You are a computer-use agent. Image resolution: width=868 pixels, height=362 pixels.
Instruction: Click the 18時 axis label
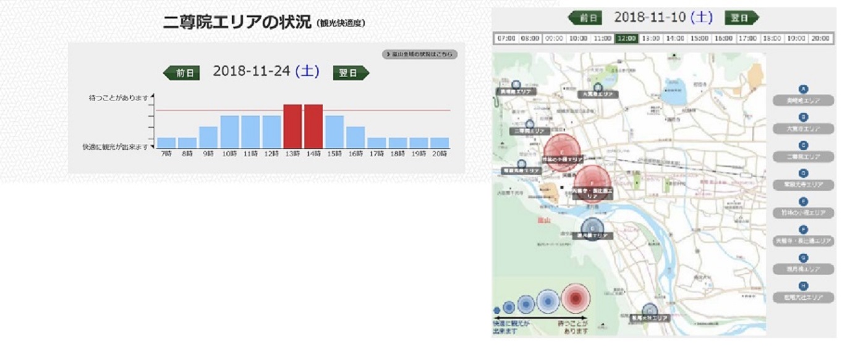(398, 153)
